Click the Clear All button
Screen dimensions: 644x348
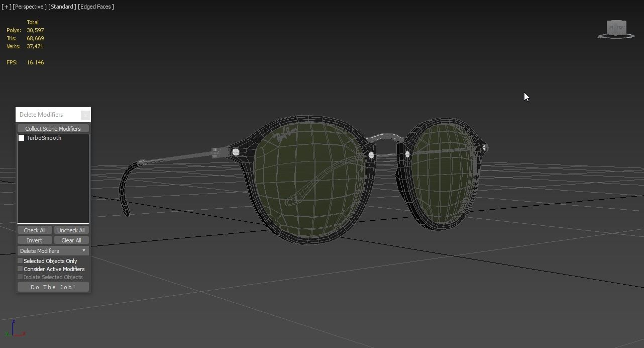71,240
